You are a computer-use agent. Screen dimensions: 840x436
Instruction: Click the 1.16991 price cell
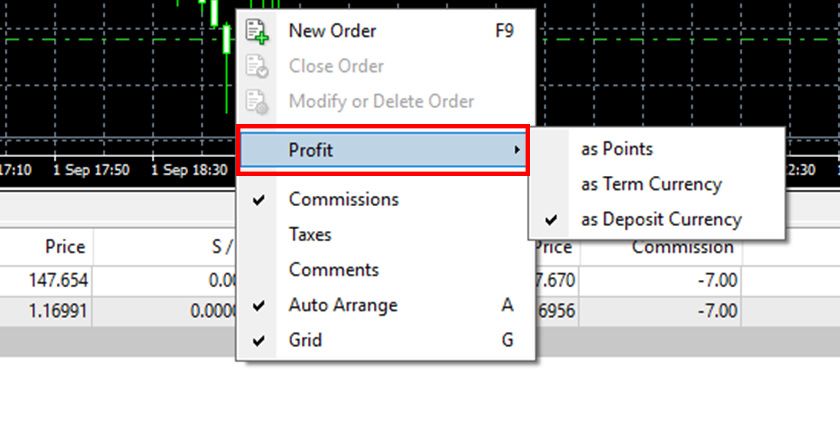[58, 311]
